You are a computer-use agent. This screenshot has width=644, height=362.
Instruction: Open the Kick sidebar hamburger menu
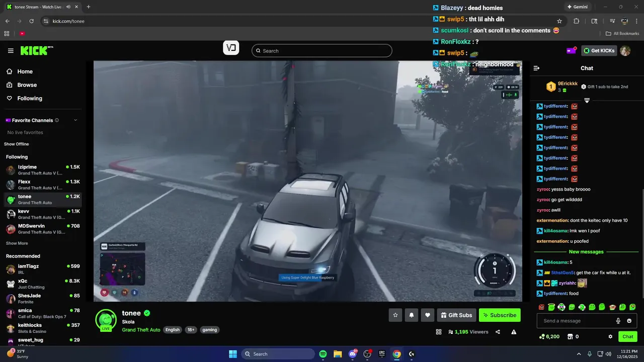11,51
